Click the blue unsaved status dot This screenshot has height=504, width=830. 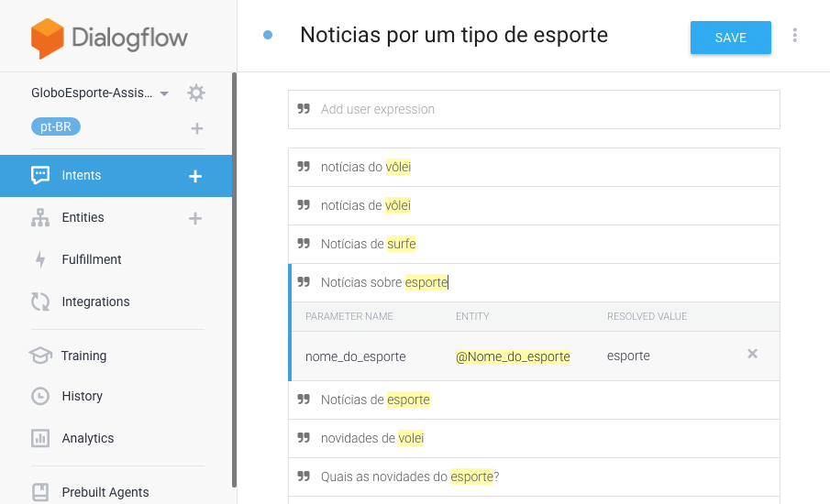pyautogui.click(x=268, y=35)
